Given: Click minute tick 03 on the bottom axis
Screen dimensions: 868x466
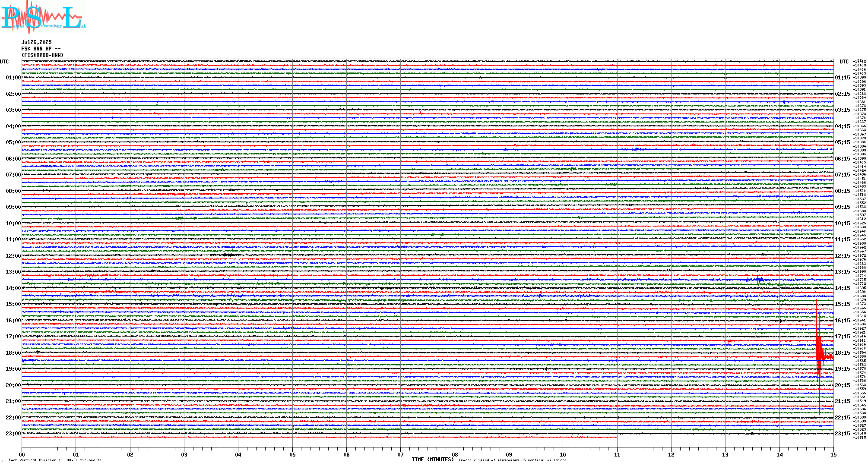Looking at the screenshot, I should (184, 454).
